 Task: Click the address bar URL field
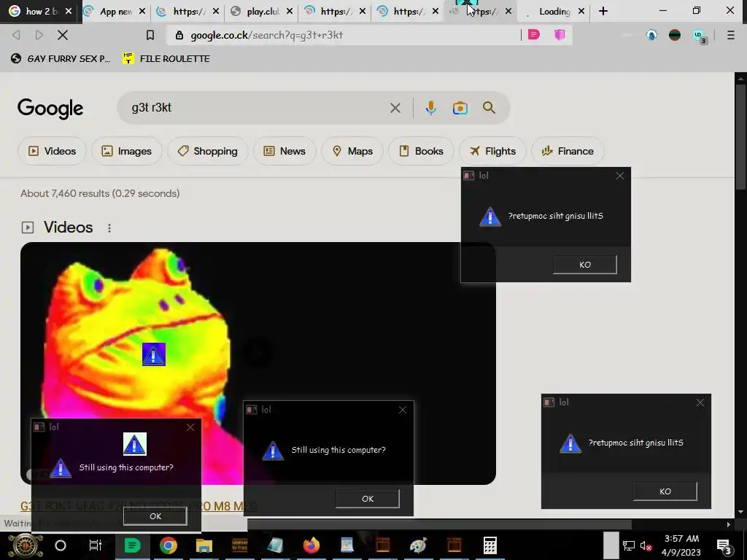[x=343, y=35]
